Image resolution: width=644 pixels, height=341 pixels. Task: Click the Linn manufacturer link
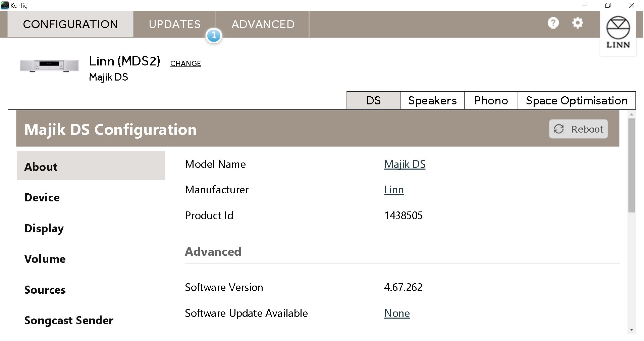pyautogui.click(x=394, y=190)
